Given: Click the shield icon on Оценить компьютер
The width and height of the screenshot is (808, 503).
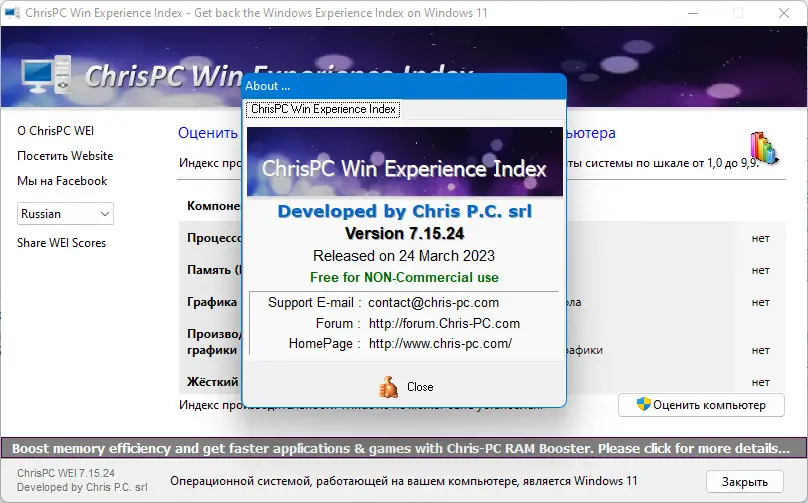Looking at the screenshot, I should pyautogui.click(x=644, y=404).
